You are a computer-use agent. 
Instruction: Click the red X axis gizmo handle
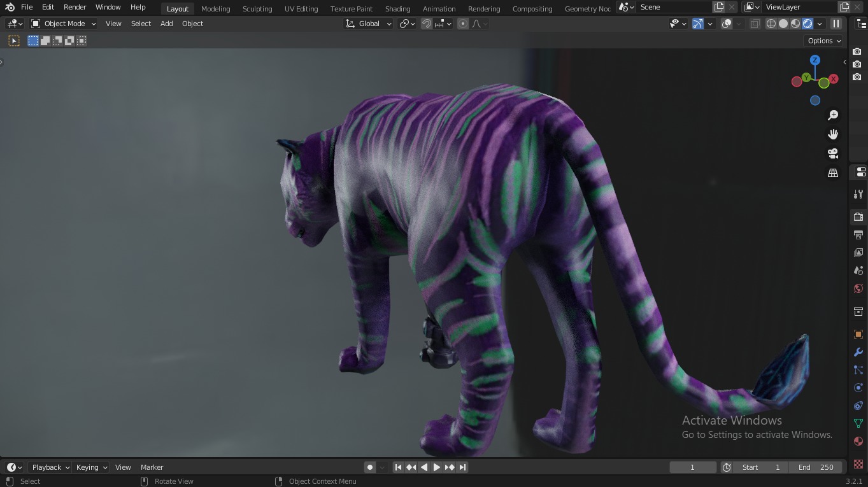tap(833, 79)
